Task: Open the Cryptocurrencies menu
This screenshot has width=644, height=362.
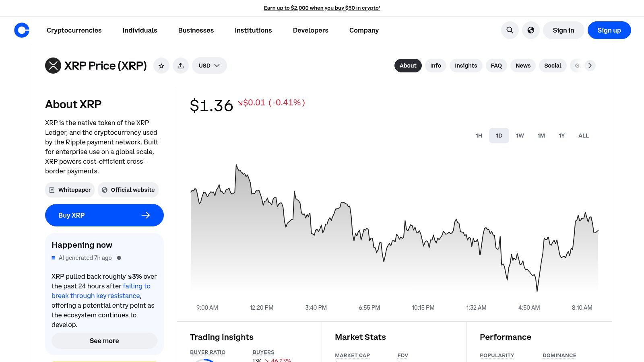Action: pos(74,30)
